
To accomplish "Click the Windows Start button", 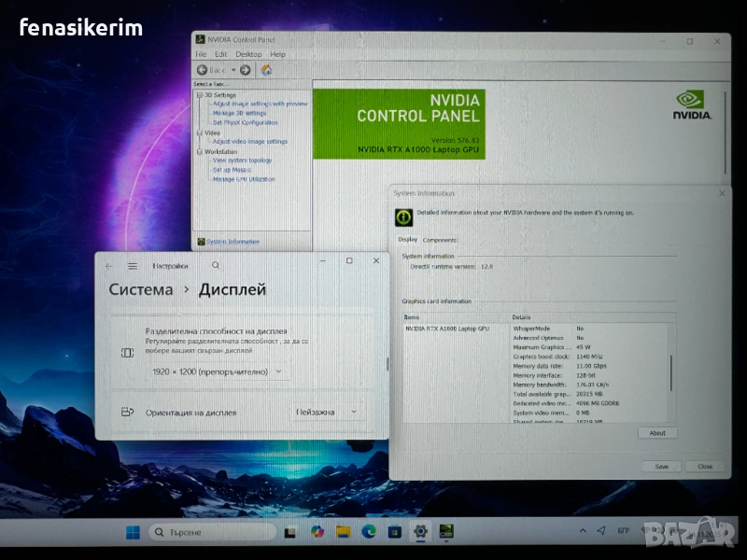I will (133, 532).
